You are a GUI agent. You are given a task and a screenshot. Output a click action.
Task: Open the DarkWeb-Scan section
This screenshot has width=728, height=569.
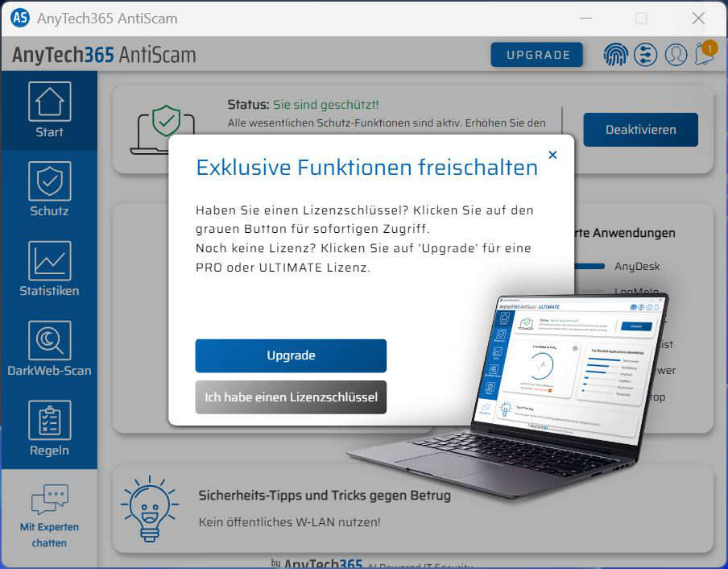(x=49, y=349)
